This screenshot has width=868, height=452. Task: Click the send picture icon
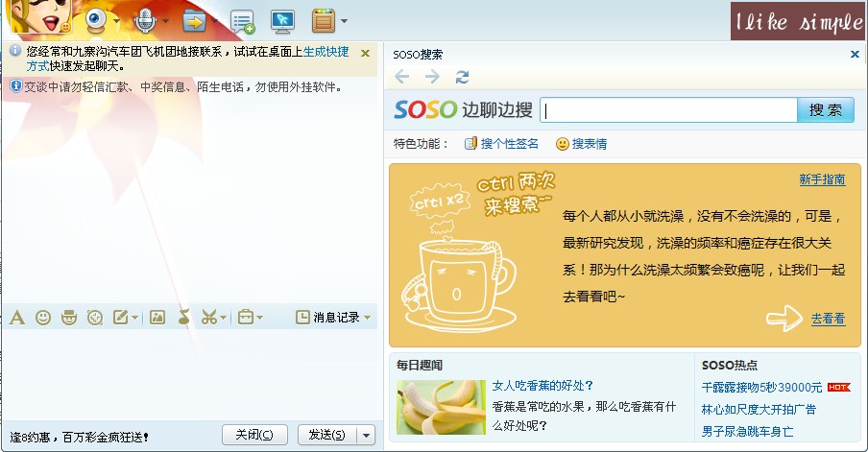[x=157, y=318]
